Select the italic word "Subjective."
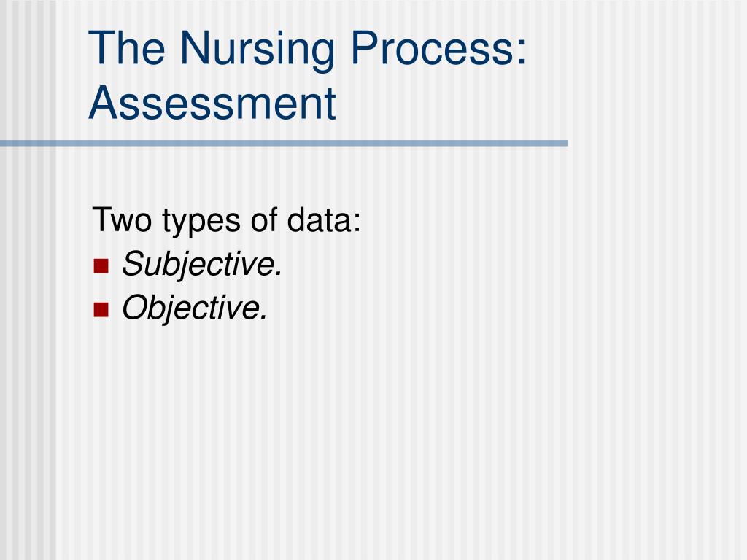This screenshot has height=560, width=747. tap(203, 264)
